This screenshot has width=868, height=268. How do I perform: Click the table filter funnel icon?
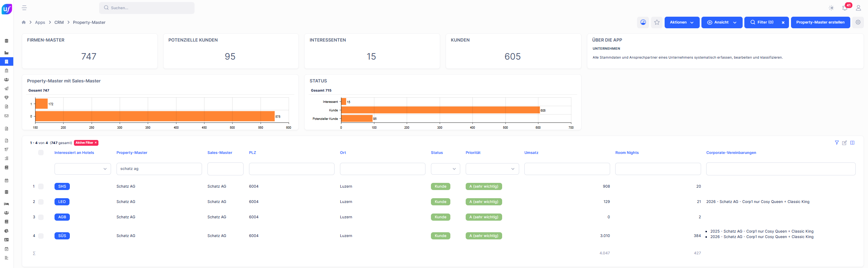pyautogui.click(x=837, y=143)
